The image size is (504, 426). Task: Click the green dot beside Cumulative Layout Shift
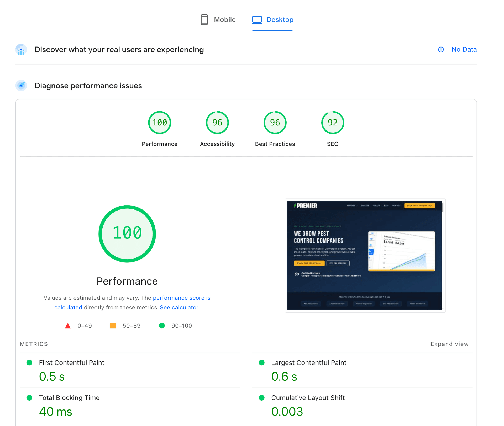(262, 398)
